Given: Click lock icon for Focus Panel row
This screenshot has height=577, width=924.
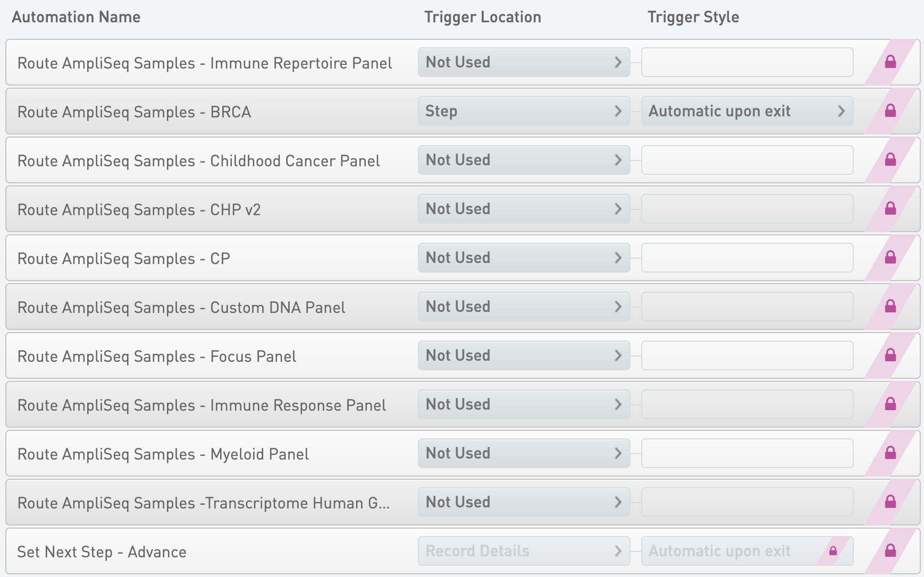Looking at the screenshot, I should [x=891, y=355].
